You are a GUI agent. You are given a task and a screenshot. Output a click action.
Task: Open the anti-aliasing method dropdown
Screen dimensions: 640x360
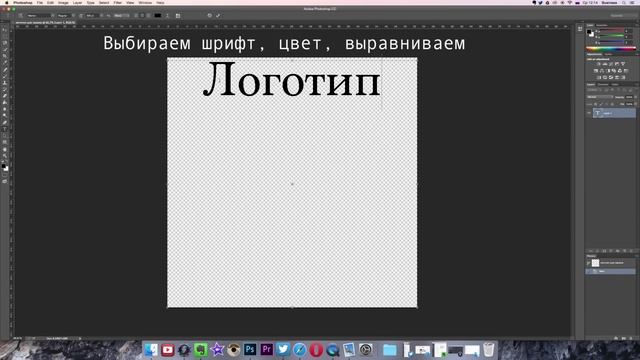click(x=121, y=16)
